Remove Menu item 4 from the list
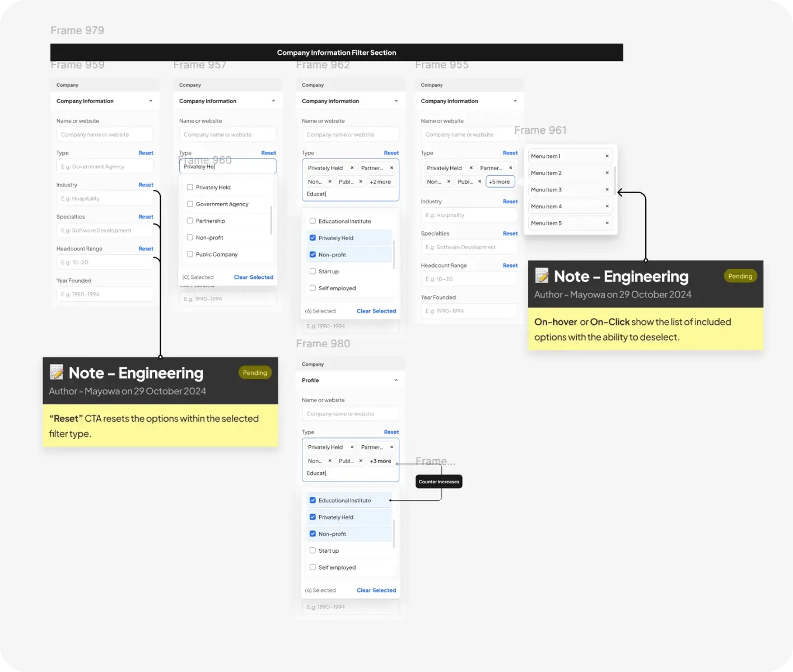The width and height of the screenshot is (793, 672). [607, 206]
